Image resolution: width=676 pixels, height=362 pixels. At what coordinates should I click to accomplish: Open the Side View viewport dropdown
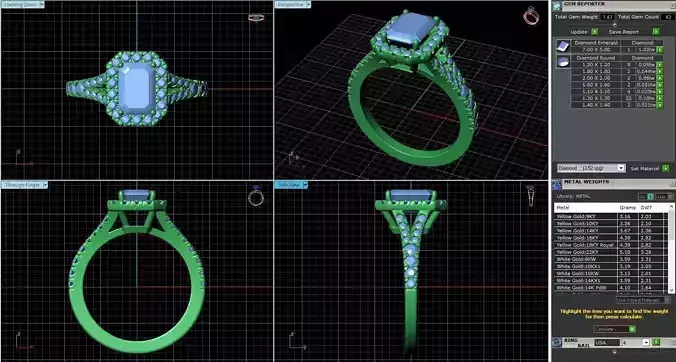pos(305,184)
